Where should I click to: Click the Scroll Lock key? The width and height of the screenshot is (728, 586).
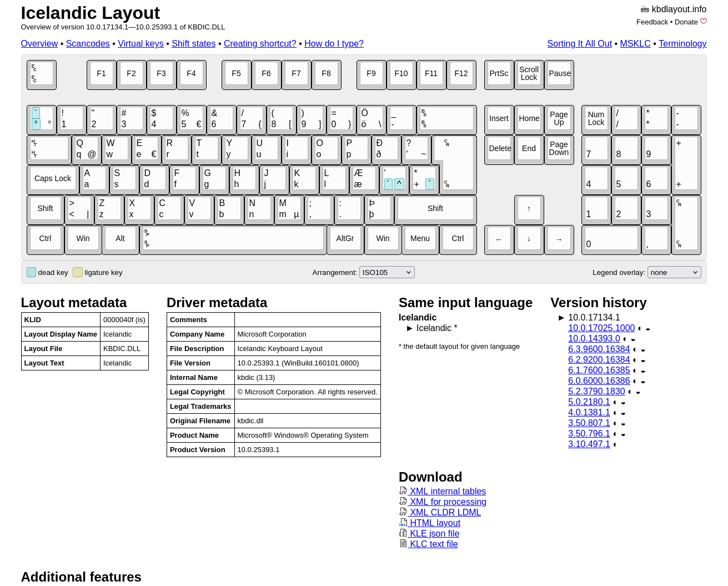click(x=529, y=74)
